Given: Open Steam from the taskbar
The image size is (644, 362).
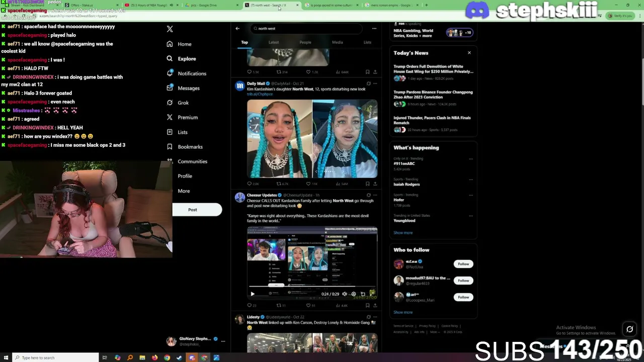Looking at the screenshot, I should click(179, 357).
